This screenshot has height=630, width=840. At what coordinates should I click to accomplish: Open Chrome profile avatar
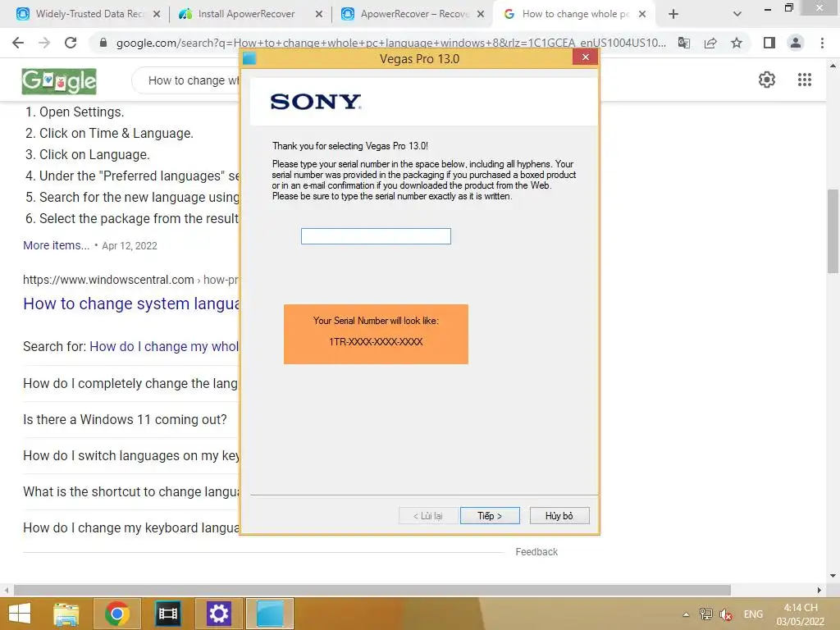point(796,43)
